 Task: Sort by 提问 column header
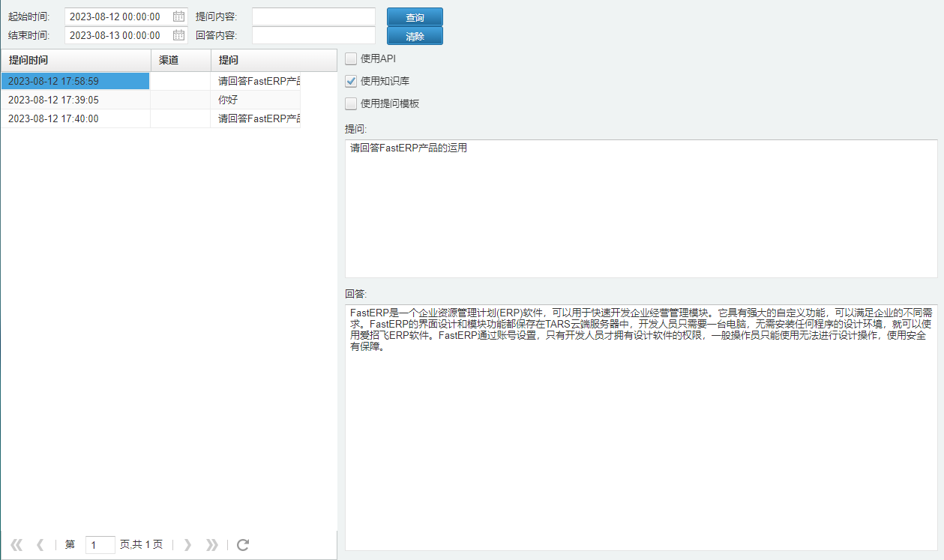click(x=274, y=60)
